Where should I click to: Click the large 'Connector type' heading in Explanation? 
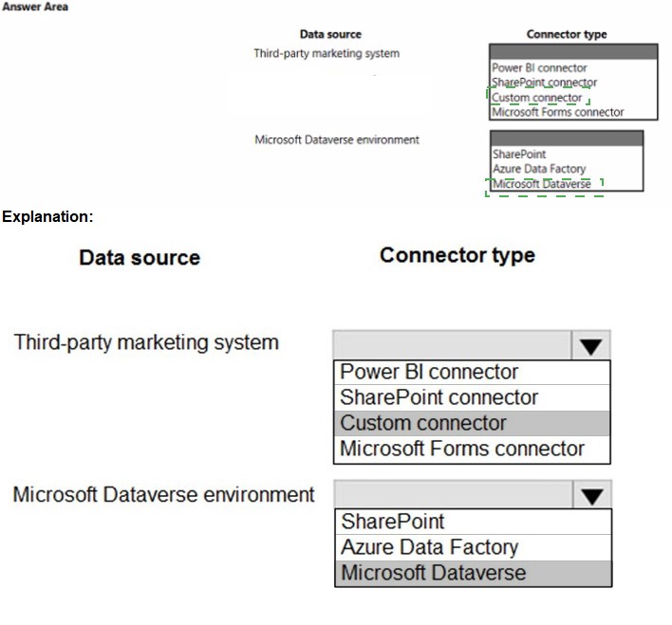pyautogui.click(x=457, y=256)
